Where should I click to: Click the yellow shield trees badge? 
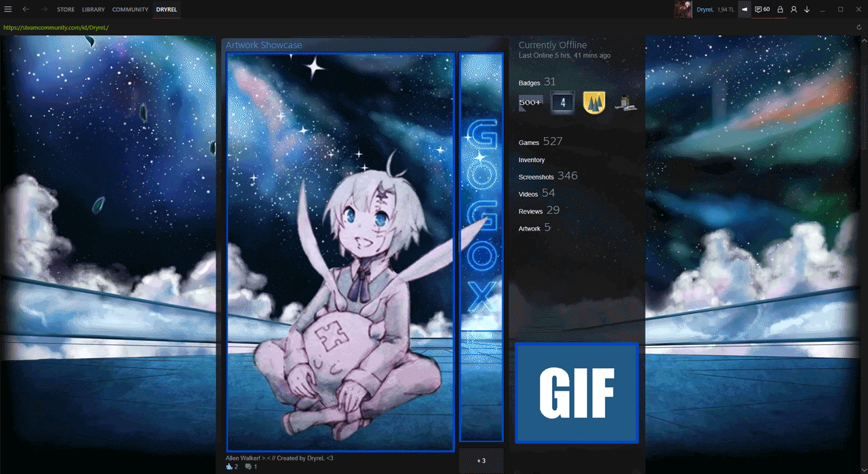point(594,102)
